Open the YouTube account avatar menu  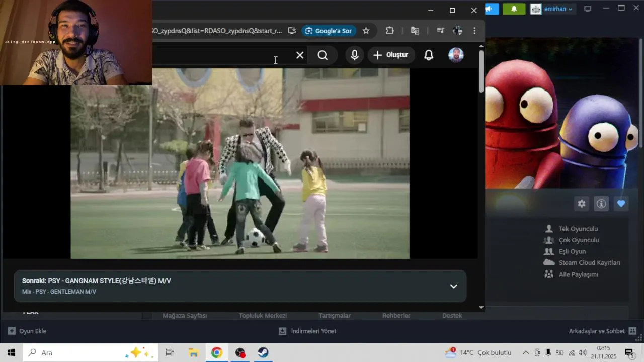point(456,55)
